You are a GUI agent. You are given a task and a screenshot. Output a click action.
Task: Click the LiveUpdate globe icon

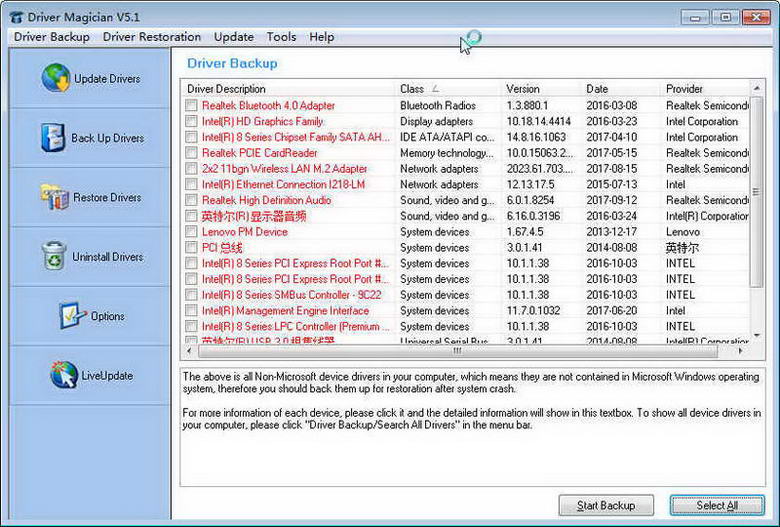pos(64,375)
